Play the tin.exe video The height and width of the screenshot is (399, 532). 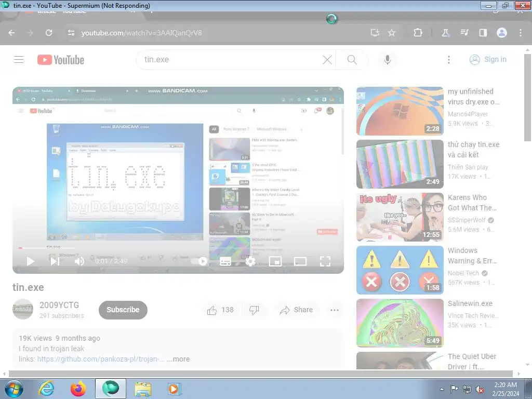(x=31, y=261)
